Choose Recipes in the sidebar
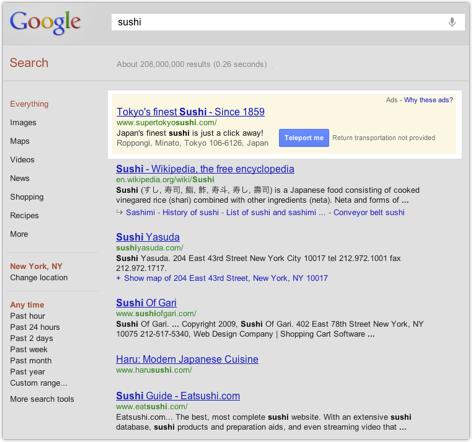Image resolution: width=472 pixels, height=442 pixels. pos(24,216)
